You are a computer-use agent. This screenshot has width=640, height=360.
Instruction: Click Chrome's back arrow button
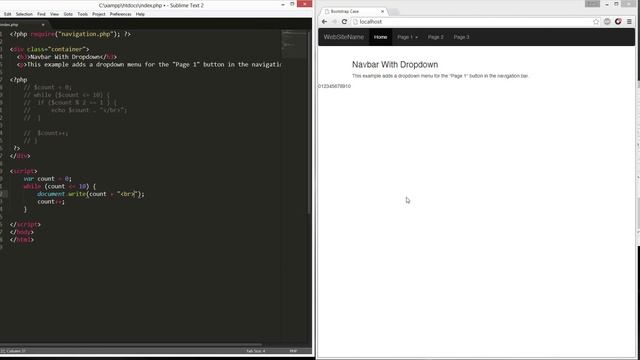click(x=324, y=22)
